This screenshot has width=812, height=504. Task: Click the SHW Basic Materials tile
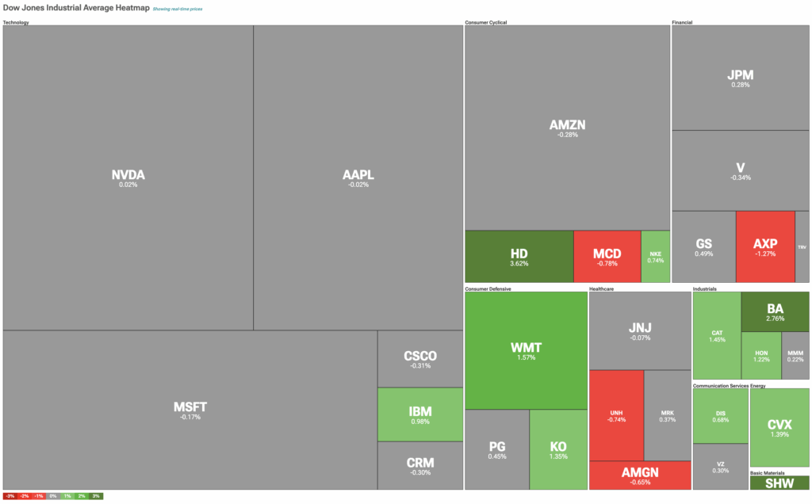coord(779,483)
